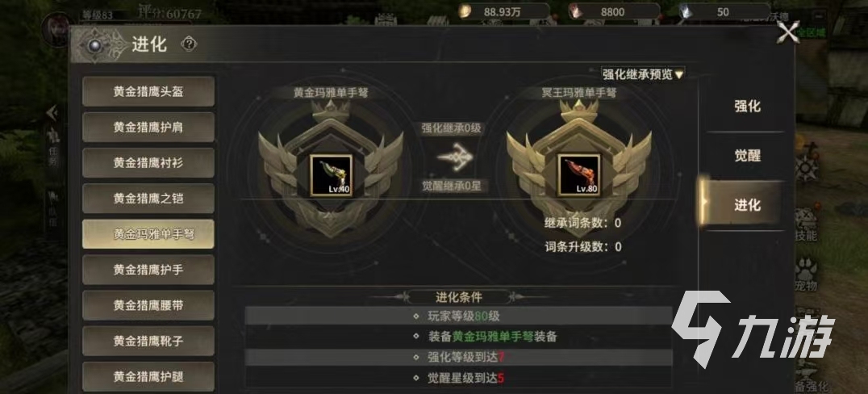Click the blue crystal currency icon
Image resolution: width=868 pixels, height=394 pixels.
(686, 11)
